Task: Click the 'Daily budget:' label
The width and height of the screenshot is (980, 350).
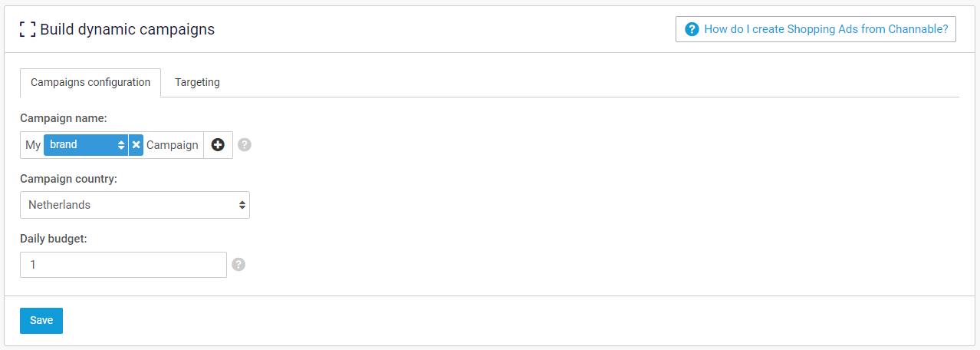Action: 54,239
